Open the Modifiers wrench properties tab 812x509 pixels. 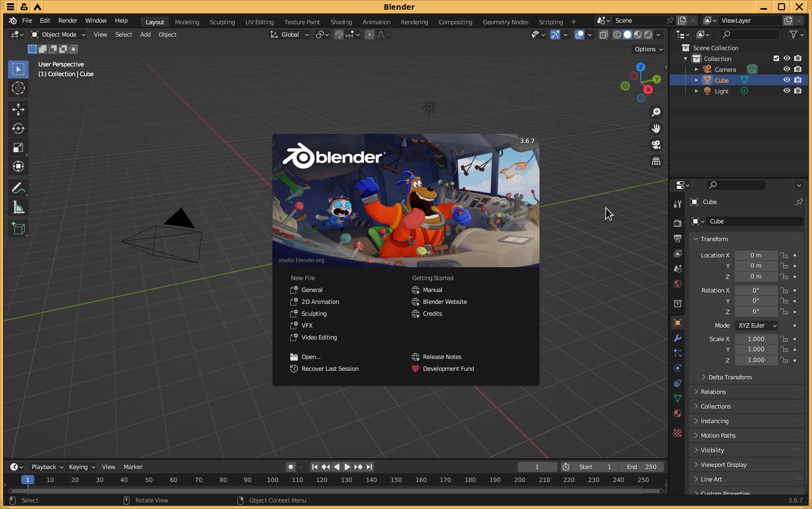tap(678, 338)
